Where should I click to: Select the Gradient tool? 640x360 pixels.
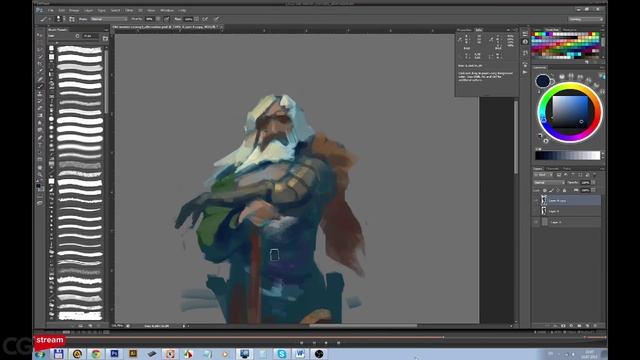click(x=40, y=115)
